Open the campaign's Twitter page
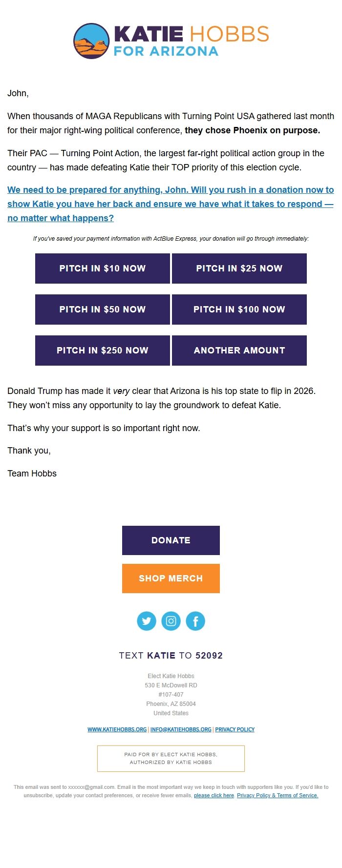This screenshot has height=868, width=342. 146,621
